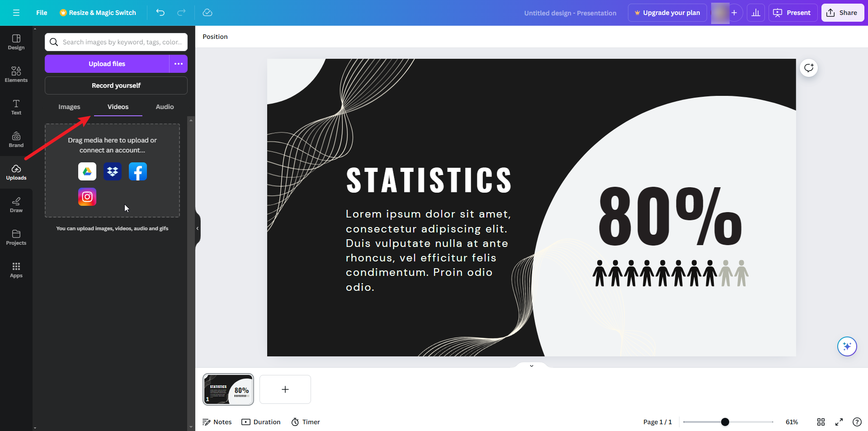Select the STATISTICS heading text

429,180
